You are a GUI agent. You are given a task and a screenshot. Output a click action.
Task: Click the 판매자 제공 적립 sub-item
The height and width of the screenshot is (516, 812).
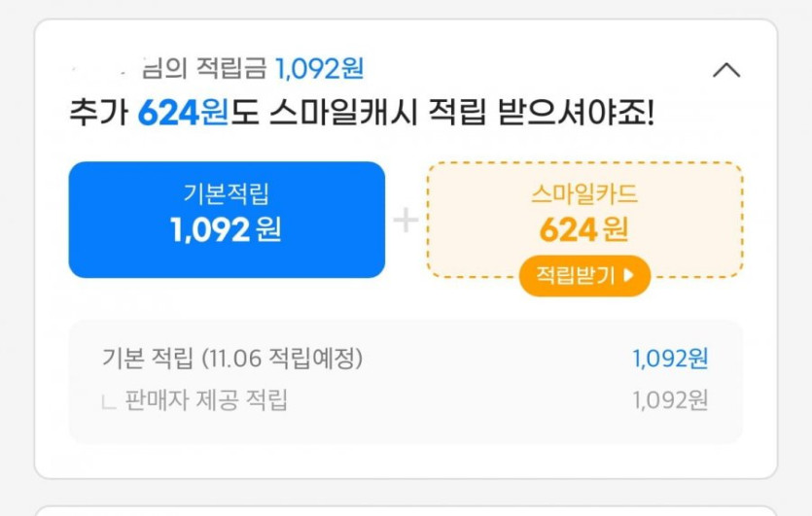[x=206, y=399]
